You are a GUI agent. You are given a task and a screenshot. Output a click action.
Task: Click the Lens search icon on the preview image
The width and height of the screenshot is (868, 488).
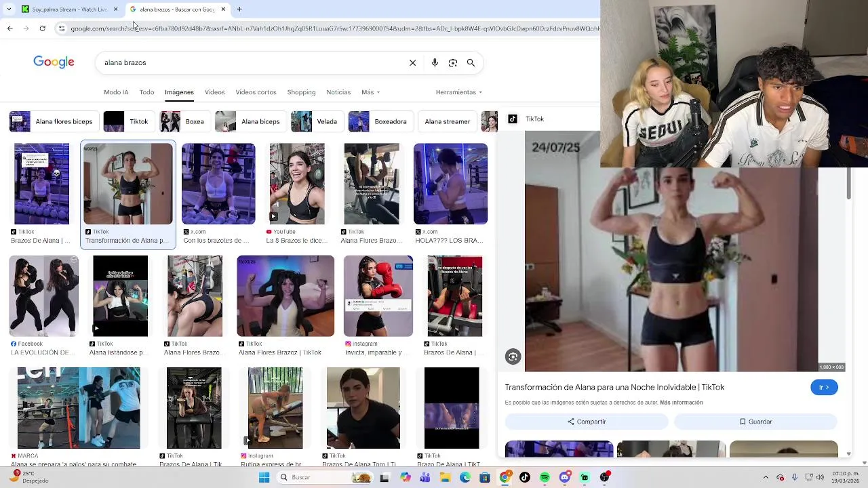[513, 357]
